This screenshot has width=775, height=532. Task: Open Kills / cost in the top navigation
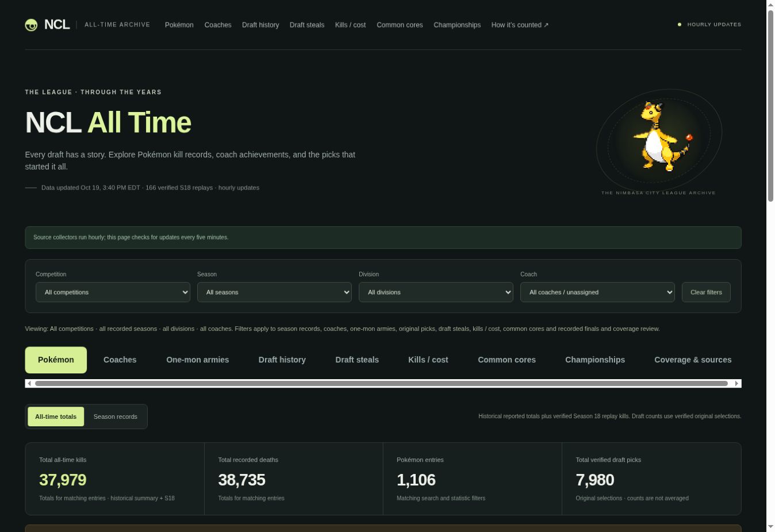tap(350, 25)
